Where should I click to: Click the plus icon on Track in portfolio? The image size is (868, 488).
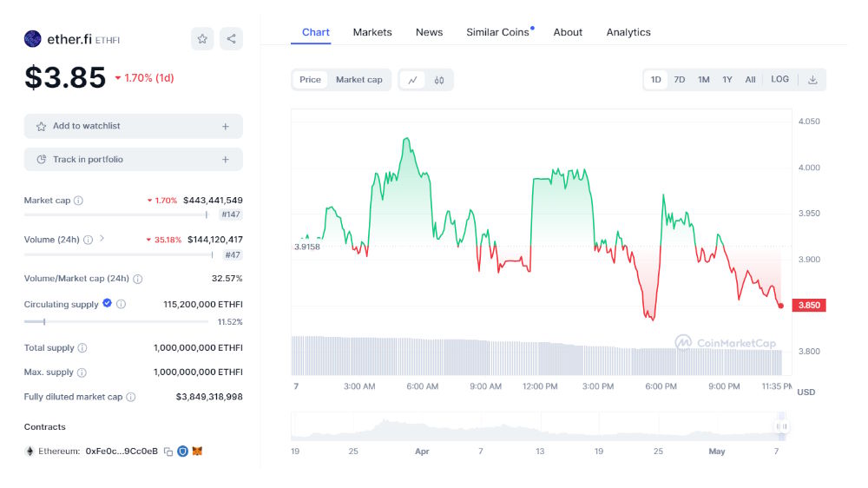point(226,160)
